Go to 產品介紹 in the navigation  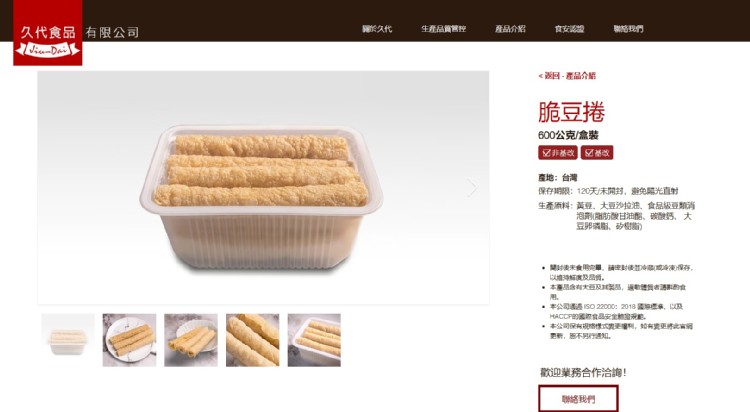(x=510, y=29)
